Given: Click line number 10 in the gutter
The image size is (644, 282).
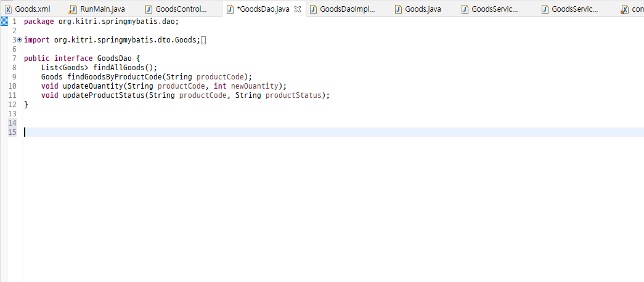Looking at the screenshot, I should (x=12, y=86).
